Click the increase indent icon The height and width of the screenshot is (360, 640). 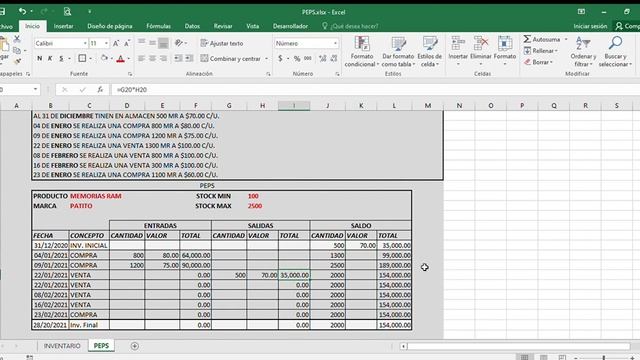[x=189, y=58]
